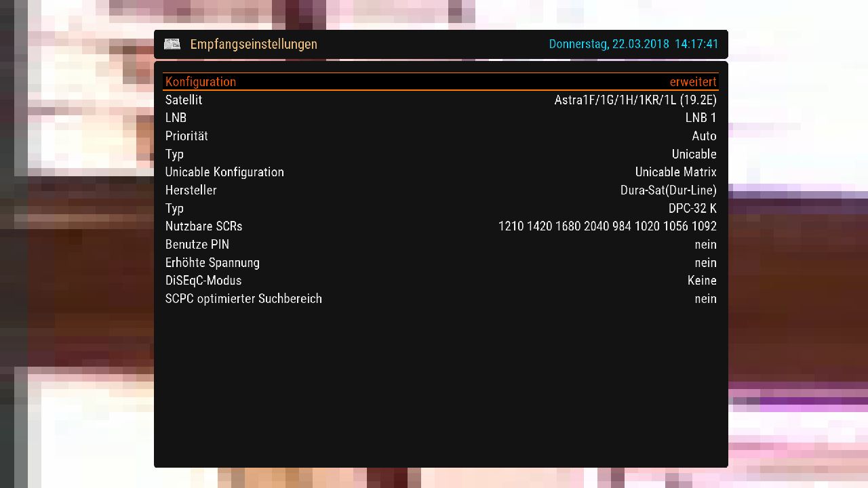Change the 'LNB 1' value
The height and width of the screenshot is (488, 868).
click(x=701, y=118)
